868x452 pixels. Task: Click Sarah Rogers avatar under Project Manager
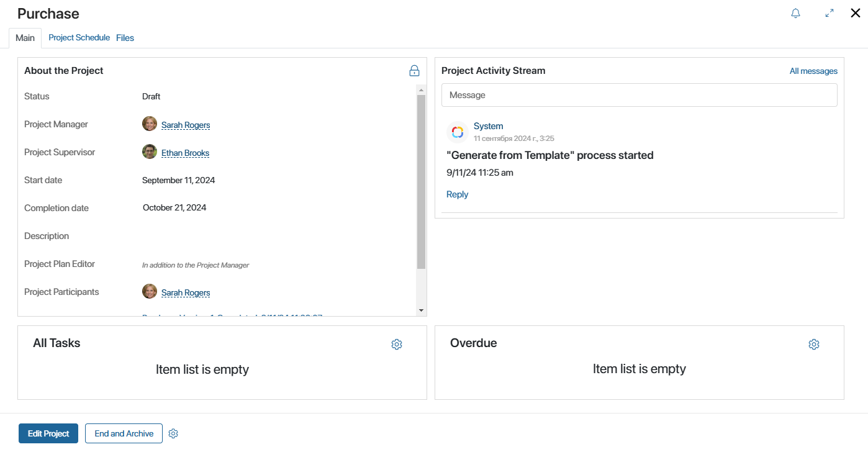[150, 124]
